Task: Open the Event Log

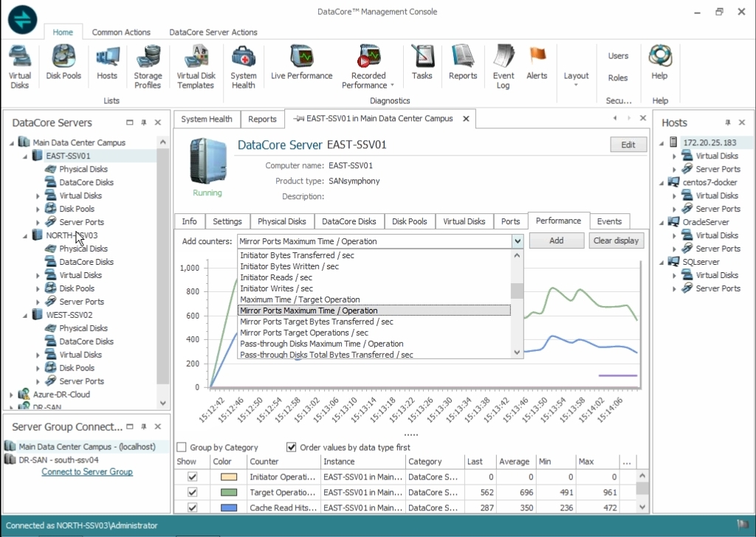Action: click(x=504, y=67)
